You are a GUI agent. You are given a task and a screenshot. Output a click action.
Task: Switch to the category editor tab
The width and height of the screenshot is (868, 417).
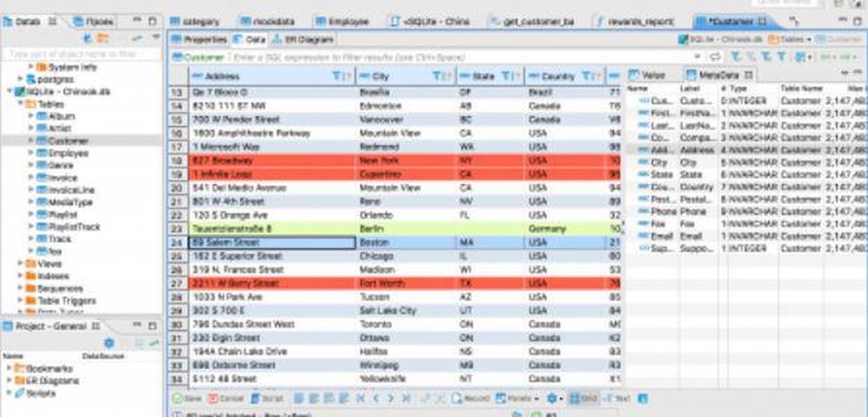pos(194,22)
